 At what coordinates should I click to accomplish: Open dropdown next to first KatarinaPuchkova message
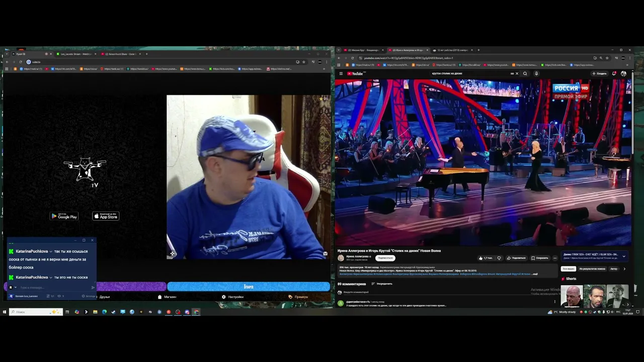pos(51,251)
